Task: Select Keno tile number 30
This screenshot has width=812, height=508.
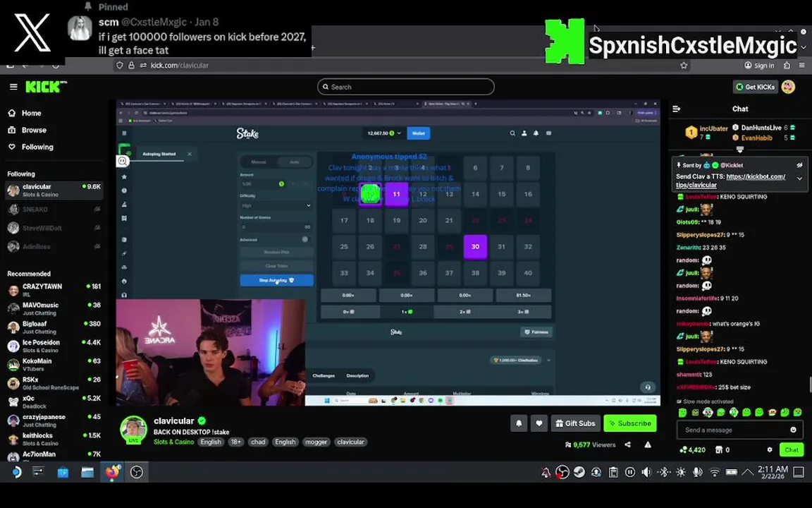Action: pos(475,247)
